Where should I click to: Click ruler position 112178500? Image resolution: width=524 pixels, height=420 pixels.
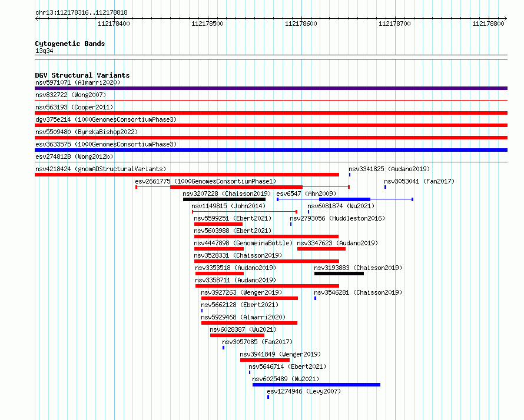pos(207,24)
